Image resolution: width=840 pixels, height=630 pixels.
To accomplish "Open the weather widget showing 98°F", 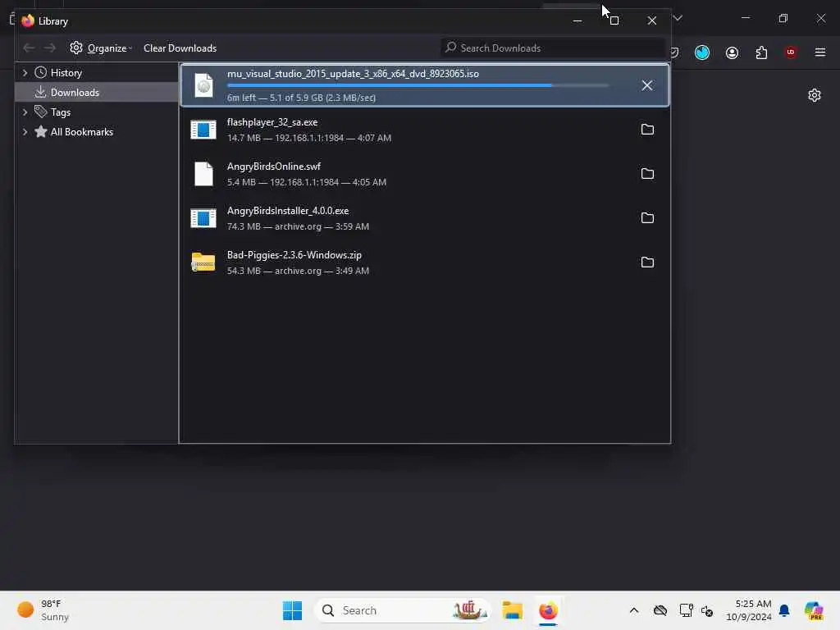I will [x=43, y=610].
